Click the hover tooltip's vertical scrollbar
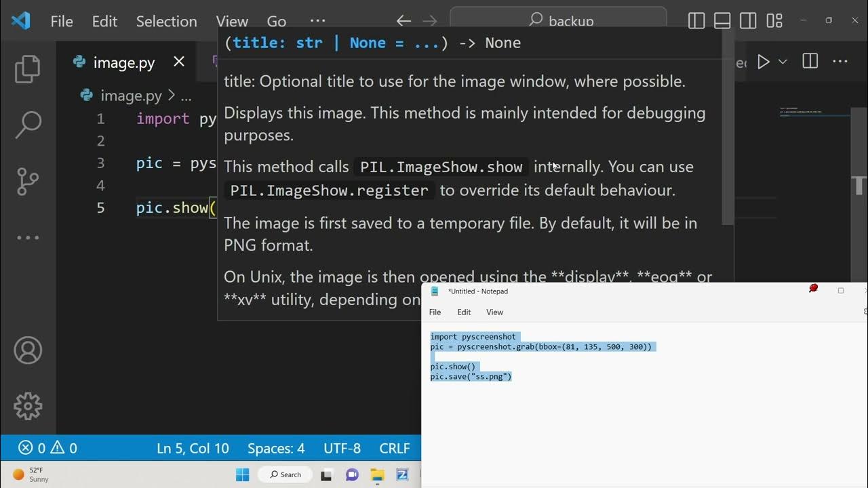868x488 pixels. pyautogui.click(x=728, y=129)
